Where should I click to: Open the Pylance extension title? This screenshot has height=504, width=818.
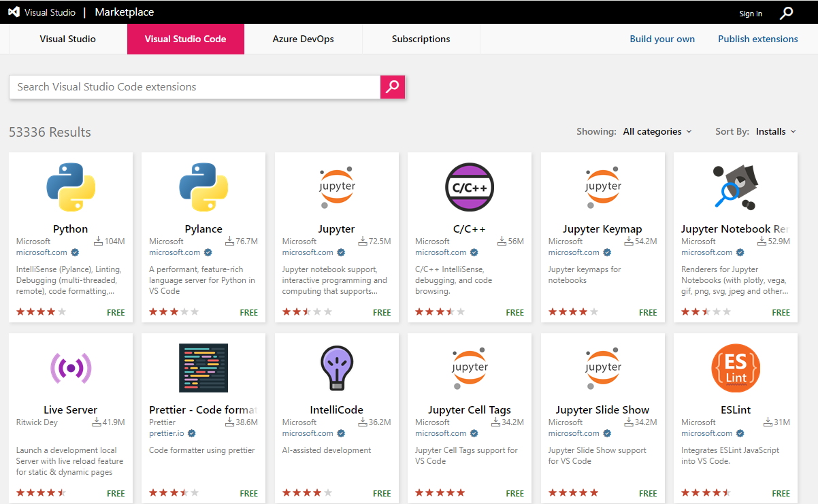coord(203,229)
